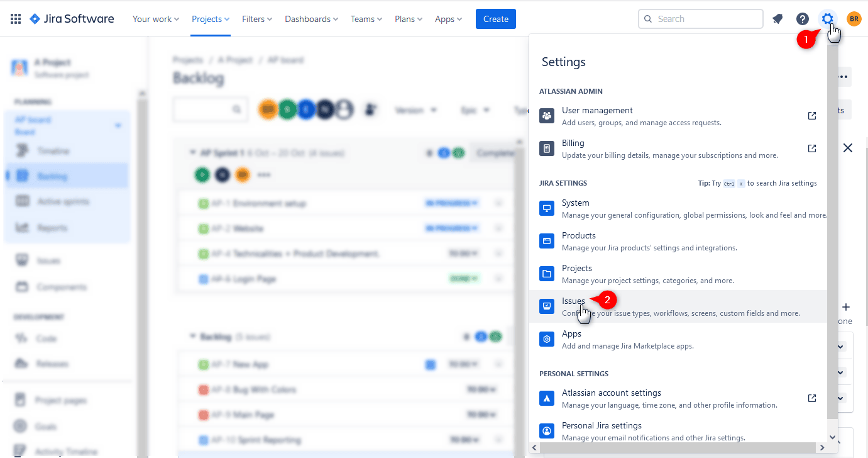Click the Settings panel scroll-right arrow

(822, 447)
